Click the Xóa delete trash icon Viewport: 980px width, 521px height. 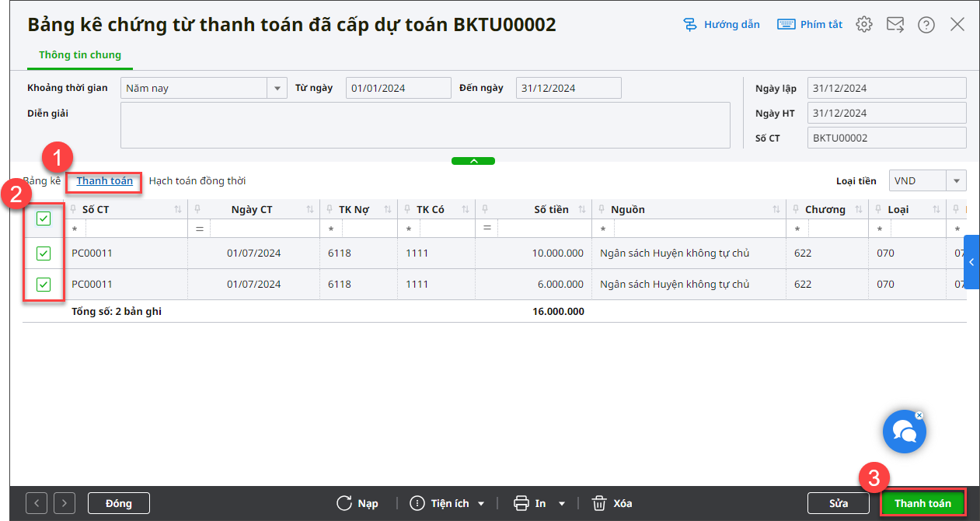click(x=599, y=503)
